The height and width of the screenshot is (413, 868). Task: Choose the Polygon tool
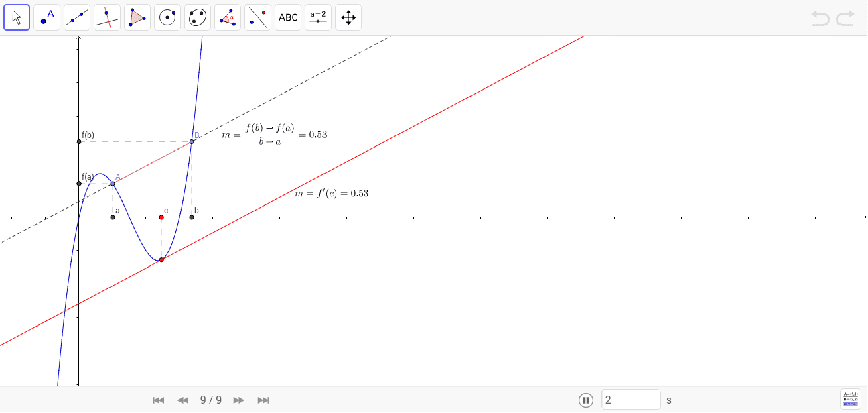pos(137,17)
